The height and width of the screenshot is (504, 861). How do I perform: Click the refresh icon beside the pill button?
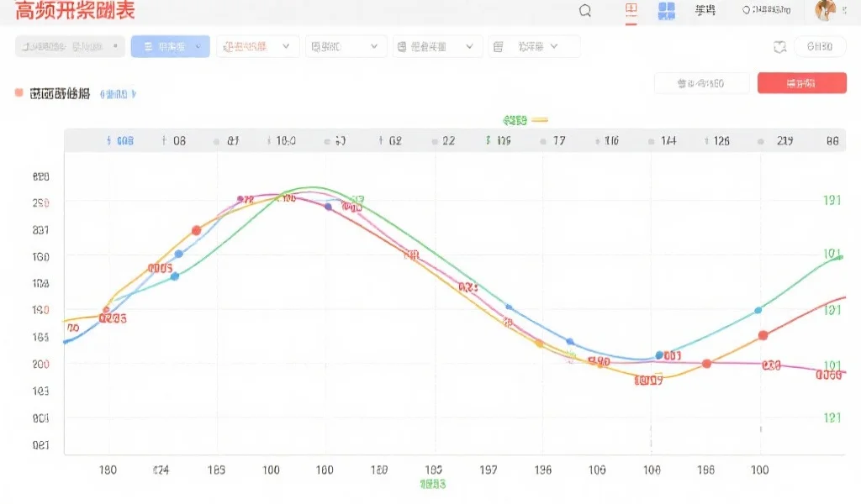[x=779, y=47]
